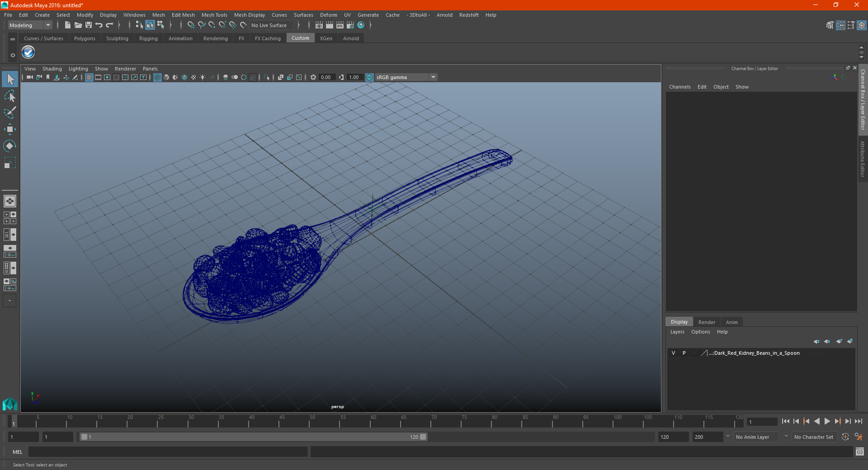
Task: Toggle use all lights in the viewport
Action: pos(203,77)
